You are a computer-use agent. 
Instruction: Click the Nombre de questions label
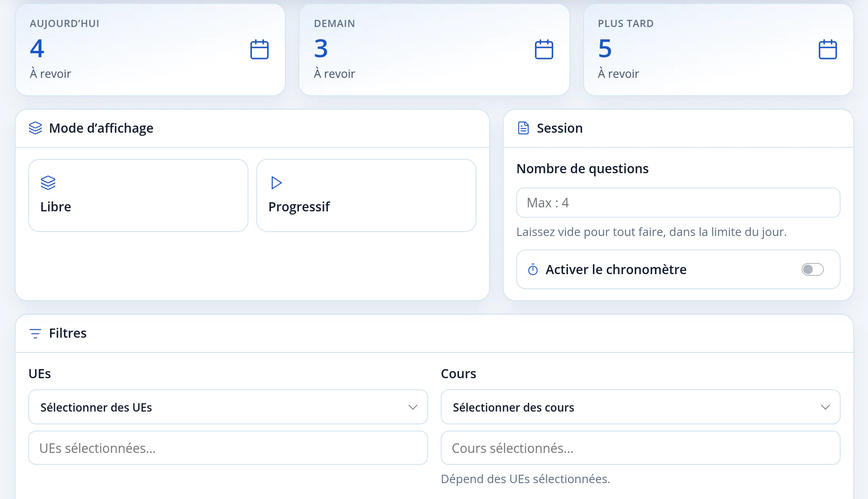click(582, 169)
